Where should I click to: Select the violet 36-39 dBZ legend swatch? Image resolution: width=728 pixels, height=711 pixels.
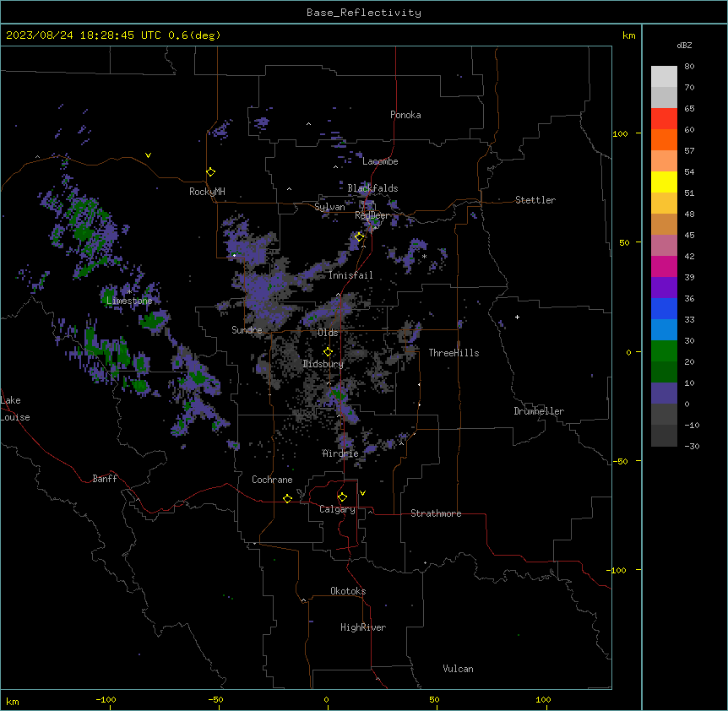click(x=664, y=288)
